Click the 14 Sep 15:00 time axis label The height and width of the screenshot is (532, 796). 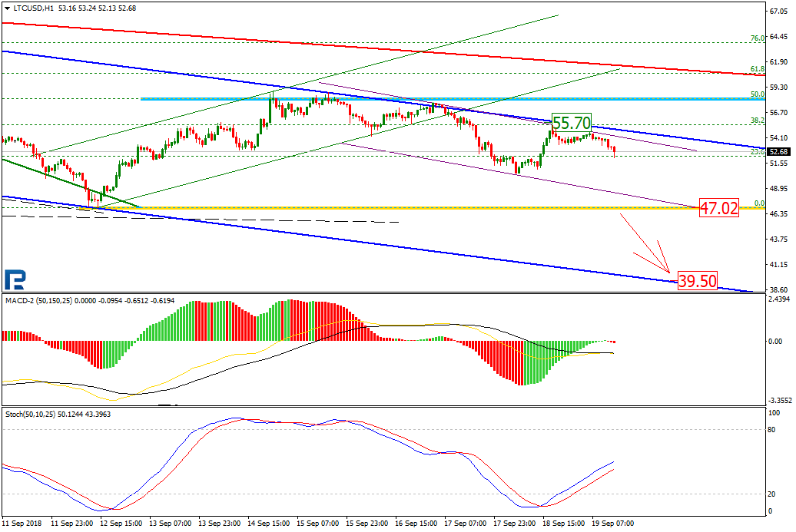pos(268,524)
